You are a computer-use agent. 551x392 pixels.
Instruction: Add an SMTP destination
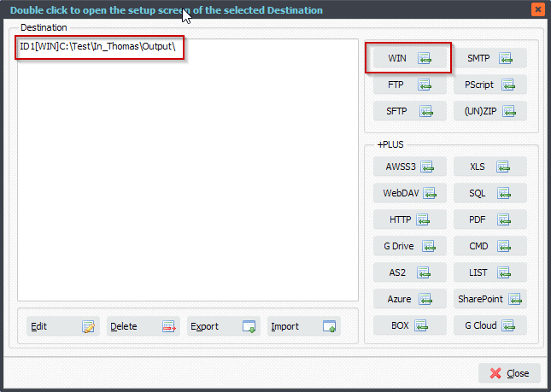tap(490, 58)
